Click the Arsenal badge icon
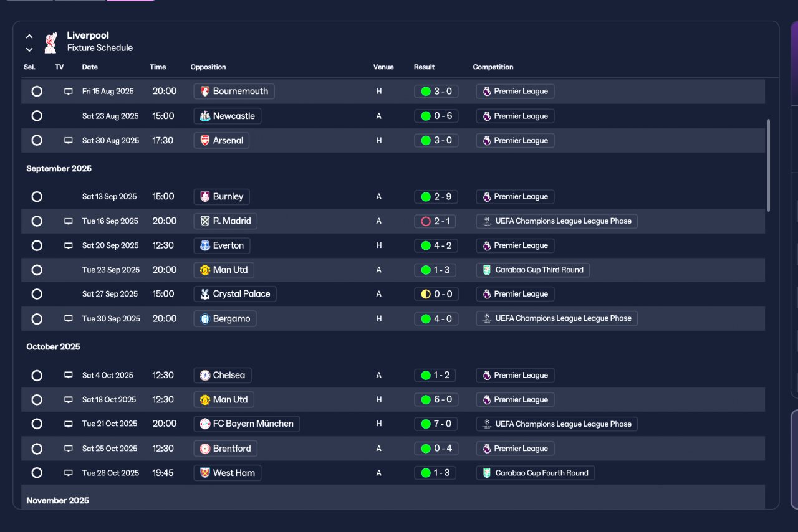 point(205,141)
